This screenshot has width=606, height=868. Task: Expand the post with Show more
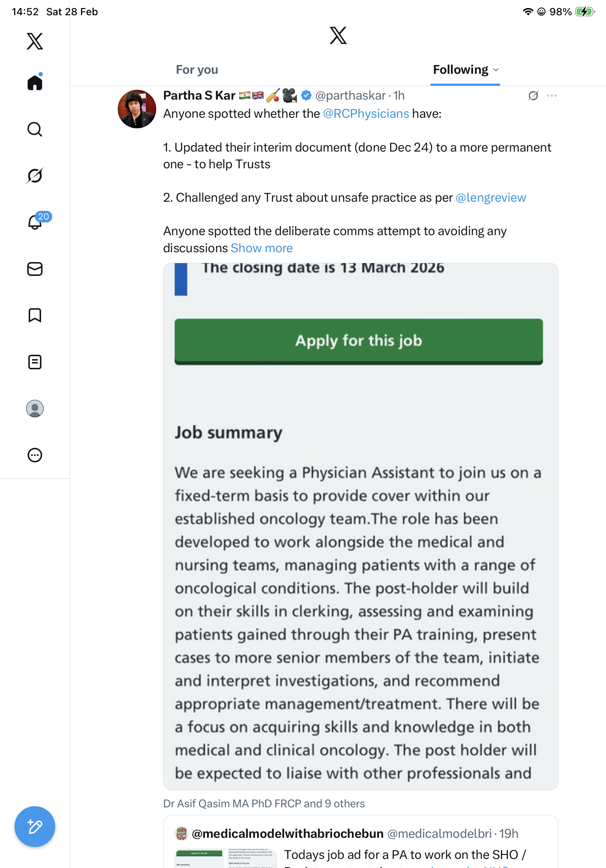pos(262,248)
